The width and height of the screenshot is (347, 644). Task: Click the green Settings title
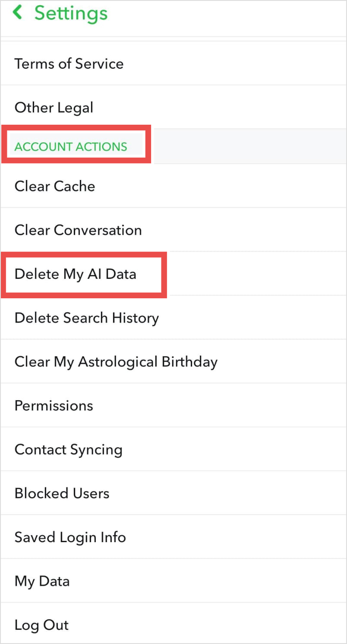70,13
